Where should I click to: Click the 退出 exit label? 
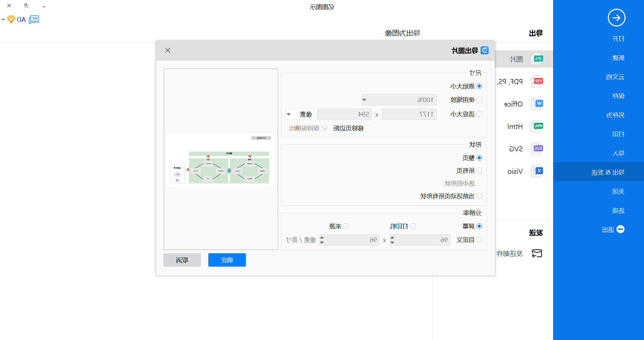click(608, 230)
